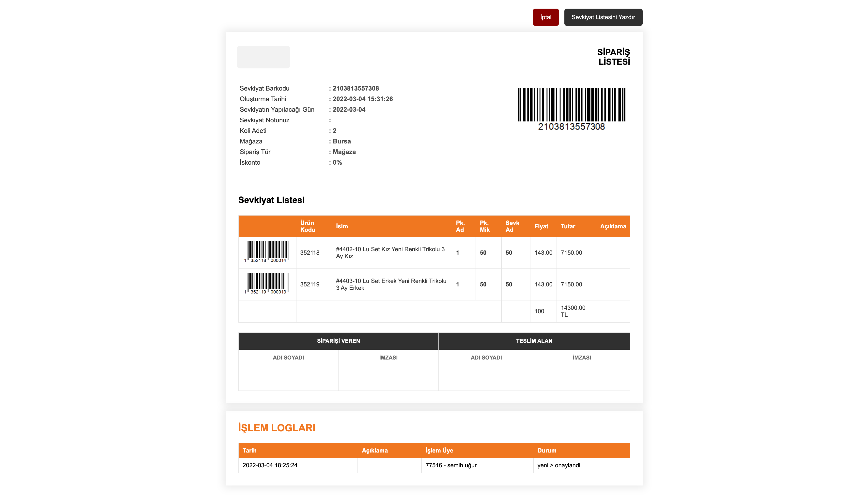This screenshot has height=501, width=868.
Task: Click the Sevkiyat Barkodu value 2103813557308
Action: pos(355,88)
